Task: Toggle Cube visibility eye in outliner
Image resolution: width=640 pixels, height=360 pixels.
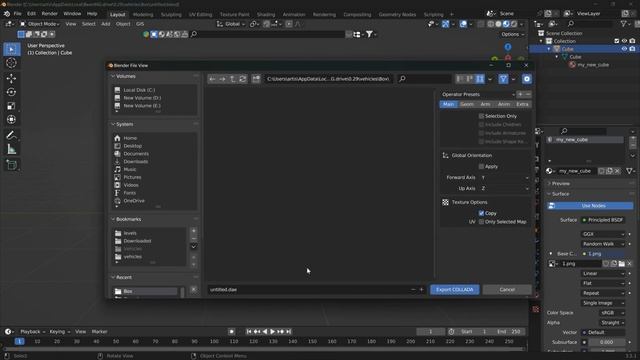Action: click(624, 49)
